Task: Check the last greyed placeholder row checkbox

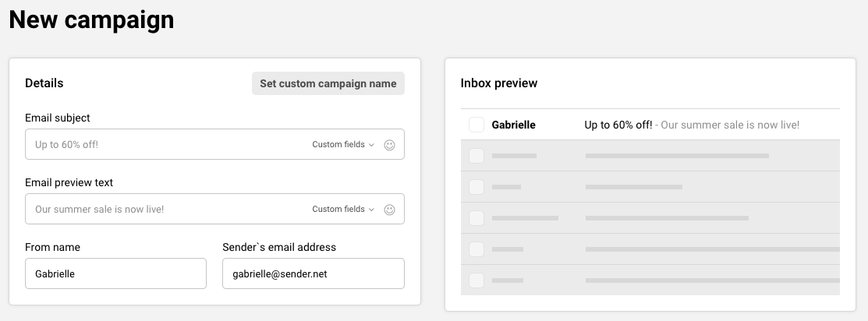Action: point(477,280)
